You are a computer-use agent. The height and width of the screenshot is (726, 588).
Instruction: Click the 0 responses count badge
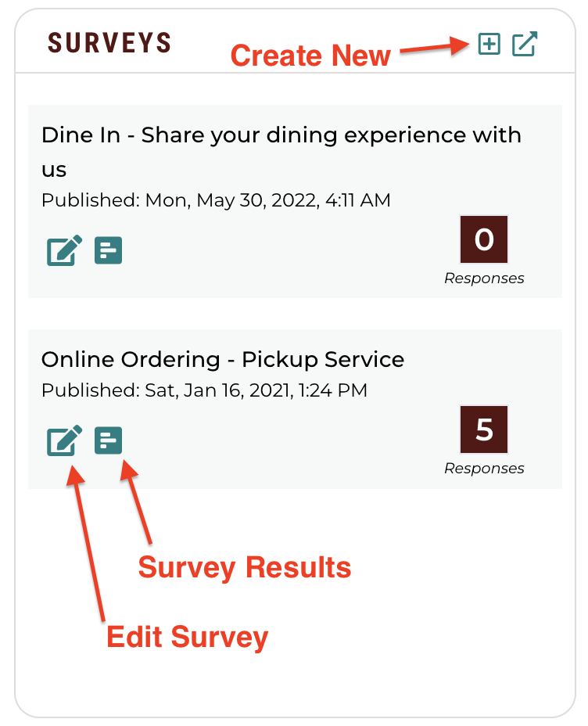pos(484,239)
